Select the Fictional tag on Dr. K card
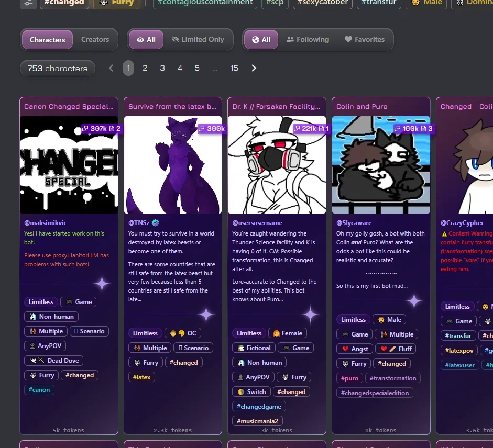The width and height of the screenshot is (493, 448). [254, 348]
